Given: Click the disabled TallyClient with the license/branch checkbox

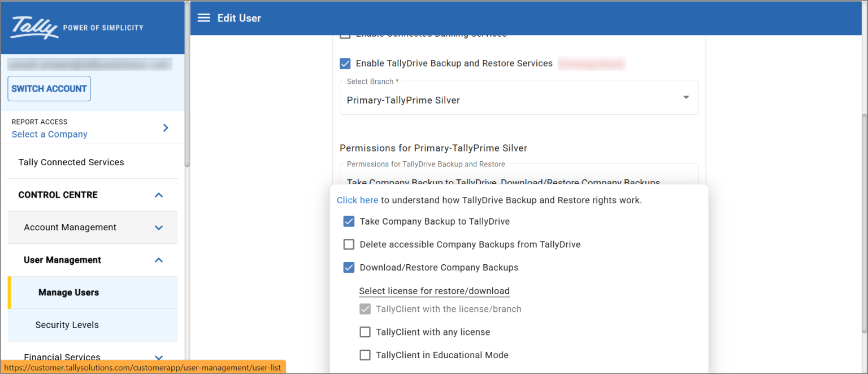Looking at the screenshot, I should [x=366, y=309].
